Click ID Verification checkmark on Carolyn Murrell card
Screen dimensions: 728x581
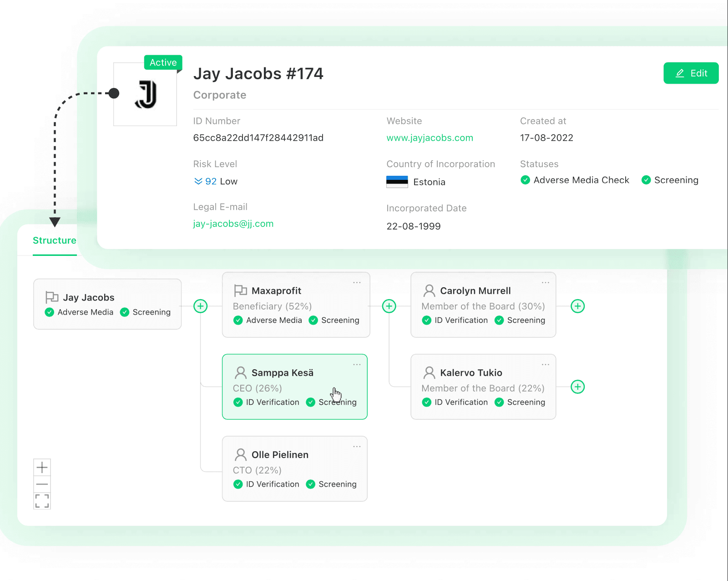point(426,320)
